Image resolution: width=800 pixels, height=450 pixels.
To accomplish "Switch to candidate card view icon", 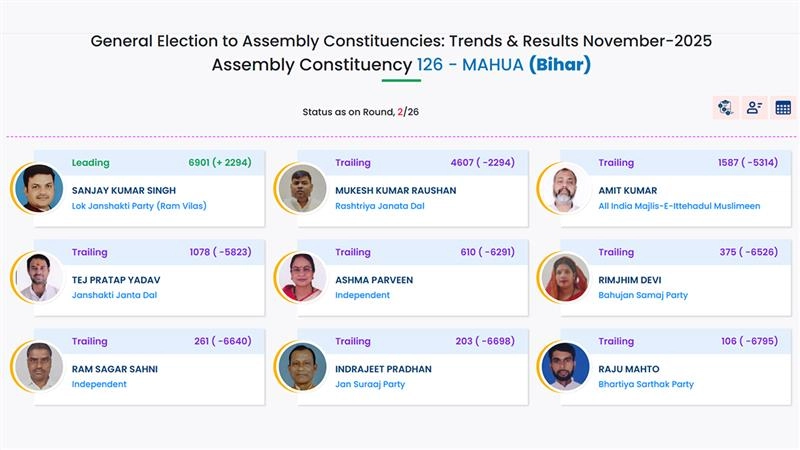I will click(754, 107).
